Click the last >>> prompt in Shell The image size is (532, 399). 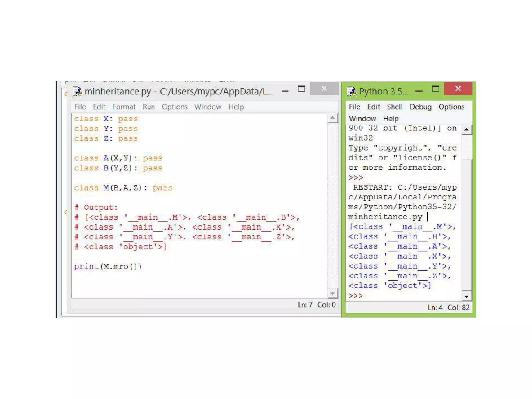pos(355,296)
